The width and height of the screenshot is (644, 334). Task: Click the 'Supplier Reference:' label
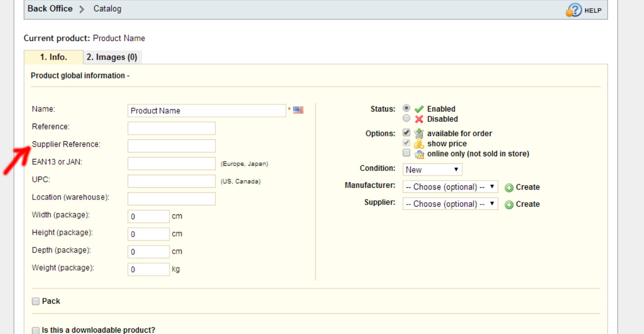[66, 144]
